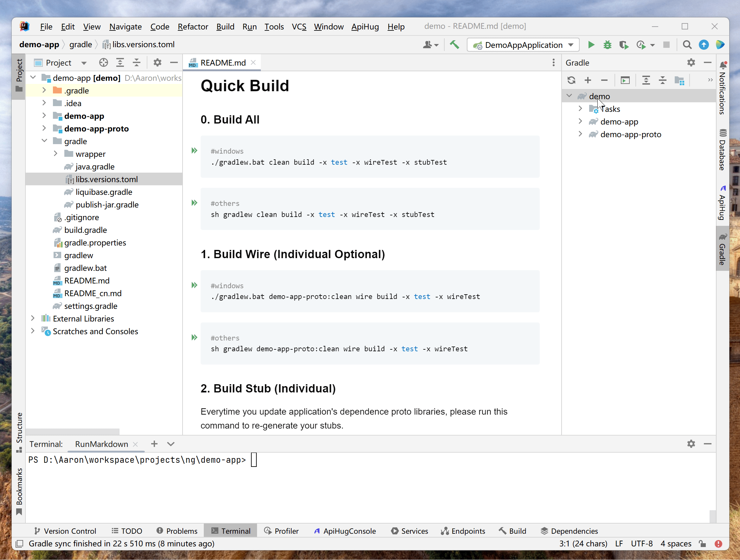Expand Tasks node in Gradle panel
The image size is (740, 560).
click(580, 108)
